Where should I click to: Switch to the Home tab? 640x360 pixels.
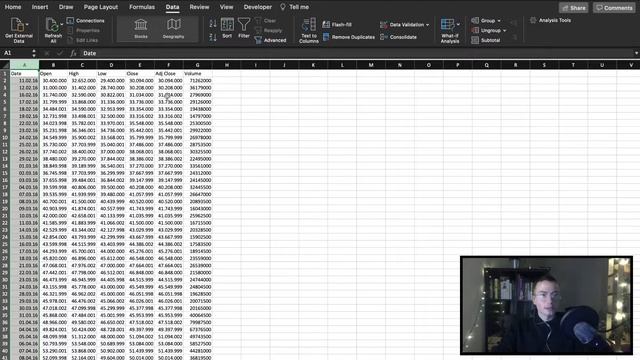[13, 7]
